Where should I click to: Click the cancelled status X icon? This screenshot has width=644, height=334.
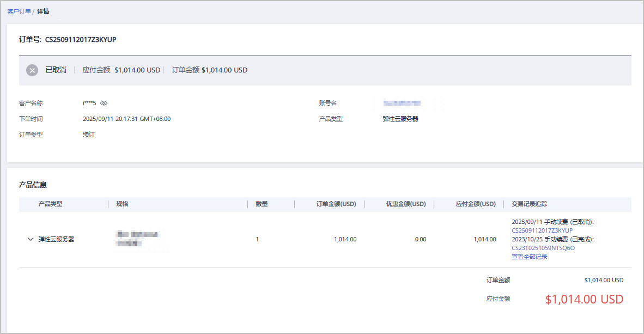[x=32, y=70]
